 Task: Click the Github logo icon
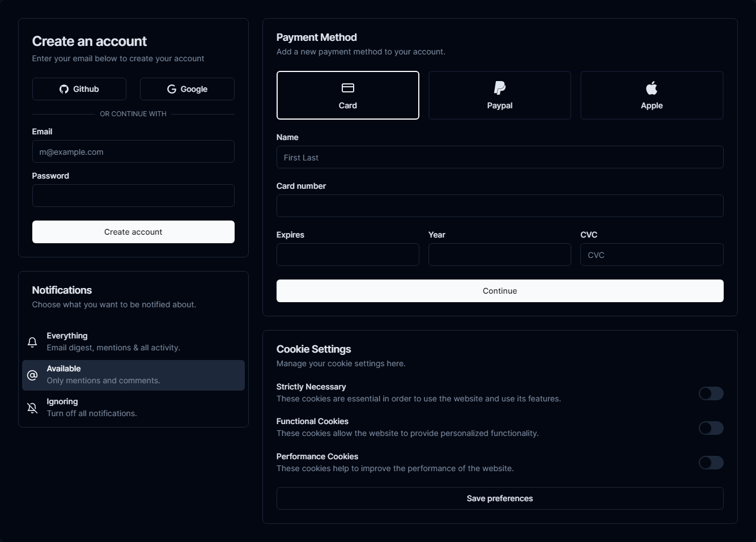64,89
